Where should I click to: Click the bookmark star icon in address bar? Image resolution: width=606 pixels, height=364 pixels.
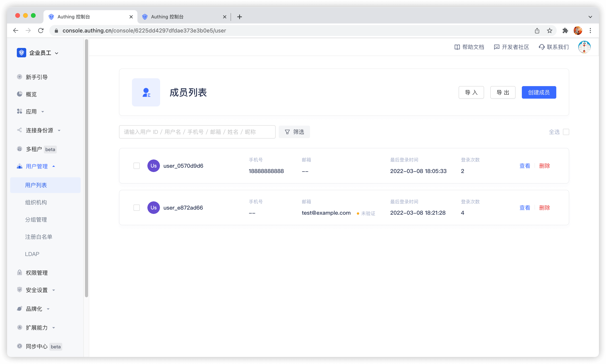(x=549, y=31)
